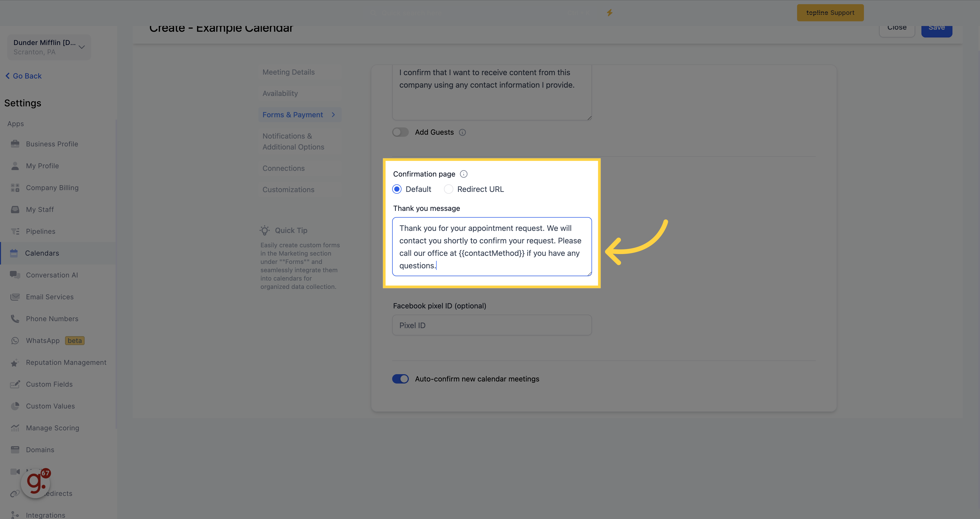Open Manage Scoring settings item

point(58,428)
